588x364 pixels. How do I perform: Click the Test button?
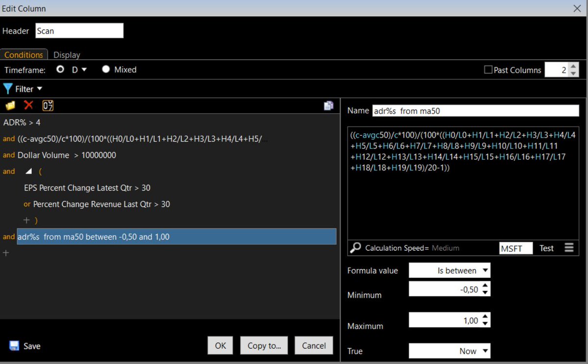[546, 248]
